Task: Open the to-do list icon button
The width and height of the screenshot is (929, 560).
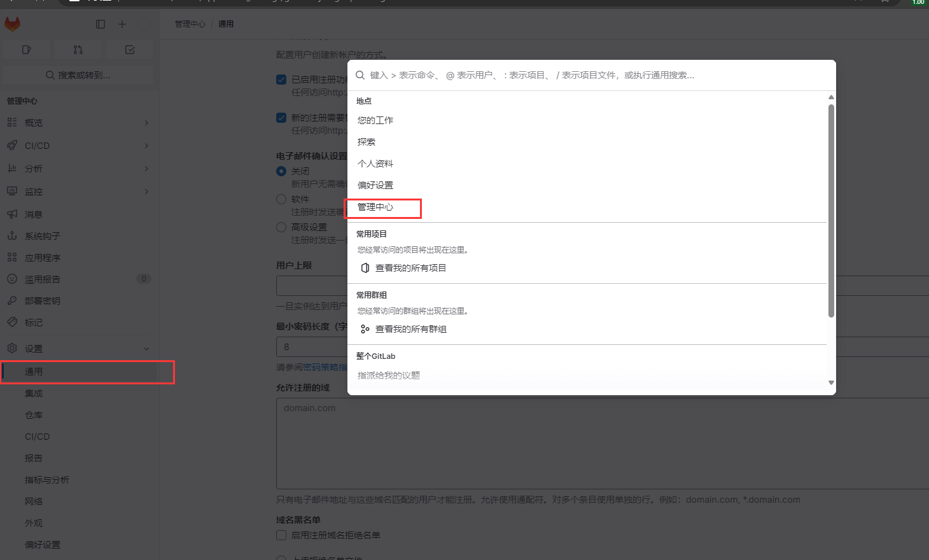Action: (130, 50)
